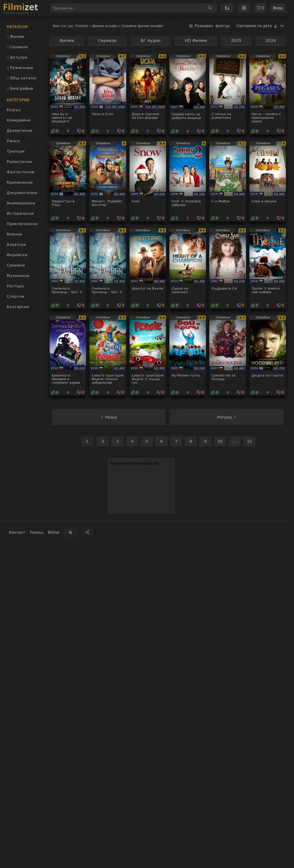Like Семейство за Коледа

(214, 393)
